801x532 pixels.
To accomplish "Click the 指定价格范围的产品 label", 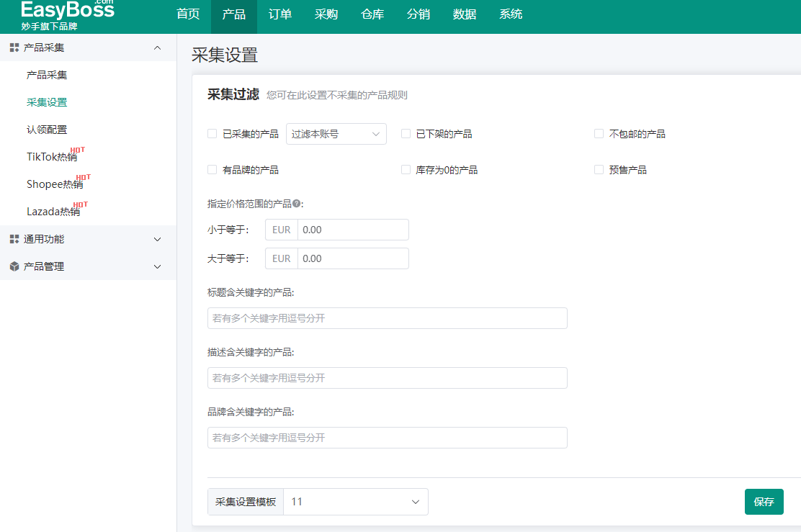I will coord(249,204).
